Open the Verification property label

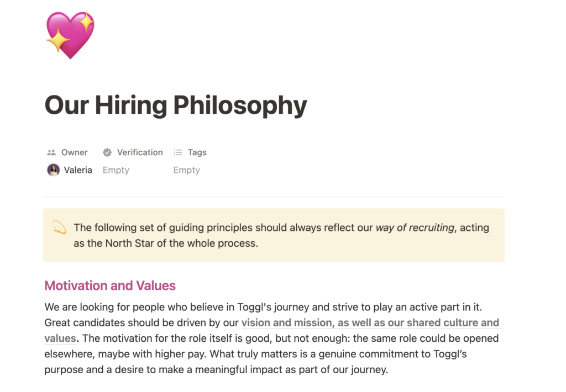[140, 152]
